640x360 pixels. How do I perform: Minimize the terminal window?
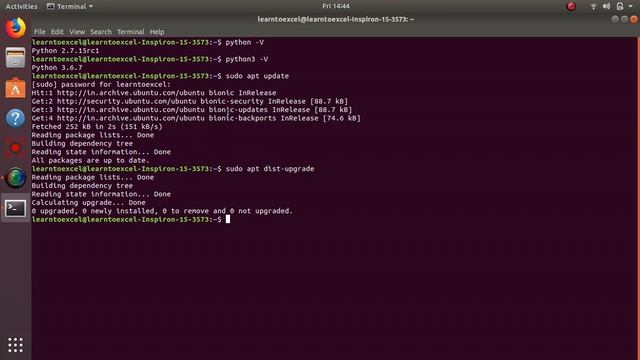[x=615, y=19]
